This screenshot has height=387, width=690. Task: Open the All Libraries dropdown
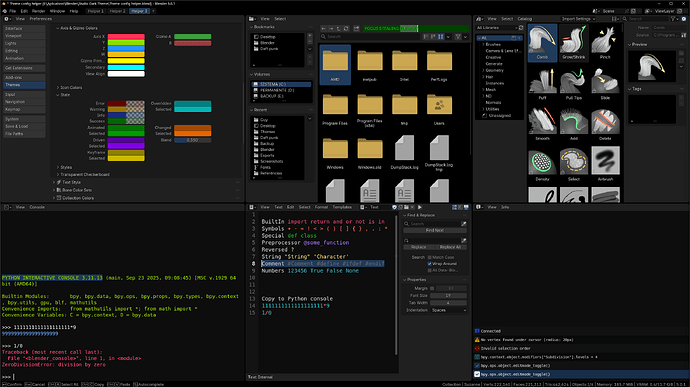[496, 28]
